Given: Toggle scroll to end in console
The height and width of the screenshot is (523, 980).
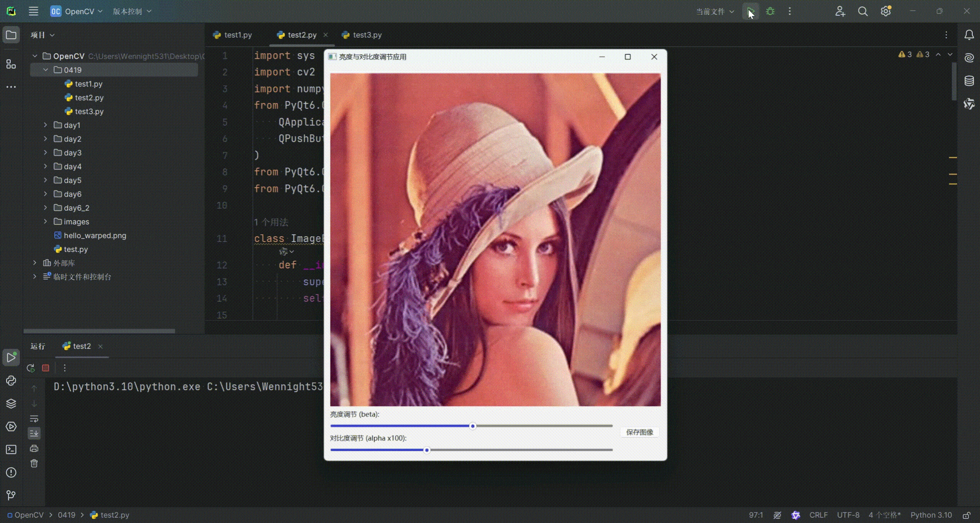Looking at the screenshot, I should click(34, 433).
